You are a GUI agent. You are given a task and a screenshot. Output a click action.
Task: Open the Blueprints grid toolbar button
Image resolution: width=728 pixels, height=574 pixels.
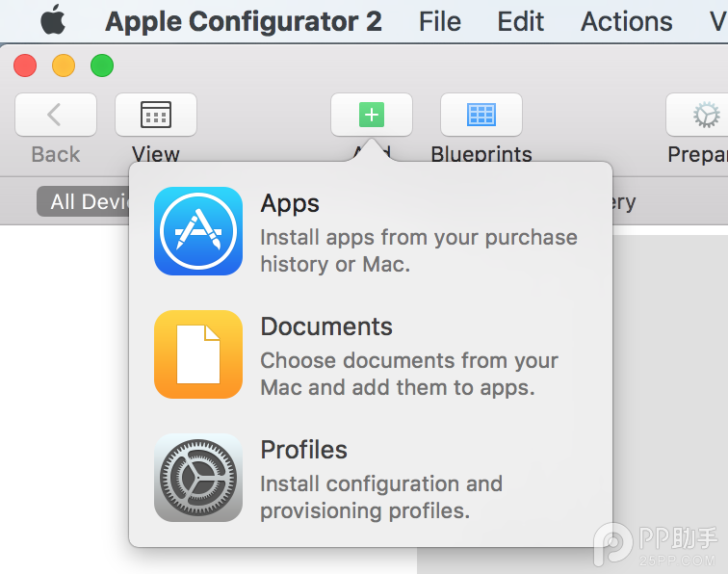pyautogui.click(x=481, y=116)
